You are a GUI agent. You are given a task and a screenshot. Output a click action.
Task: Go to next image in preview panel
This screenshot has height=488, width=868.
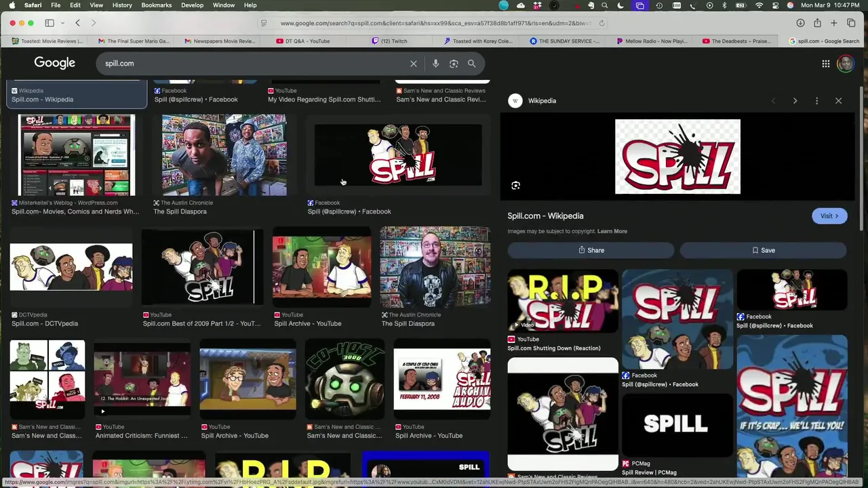pos(795,101)
